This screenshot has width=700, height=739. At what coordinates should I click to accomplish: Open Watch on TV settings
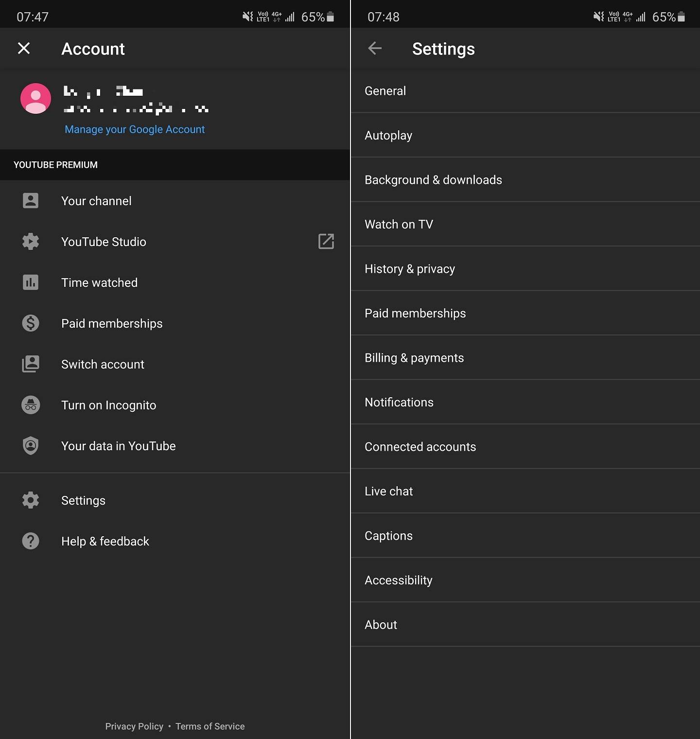(525, 224)
